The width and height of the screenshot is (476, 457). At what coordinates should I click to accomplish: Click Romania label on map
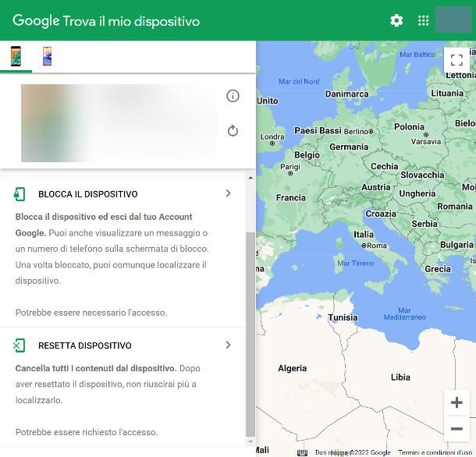point(454,207)
